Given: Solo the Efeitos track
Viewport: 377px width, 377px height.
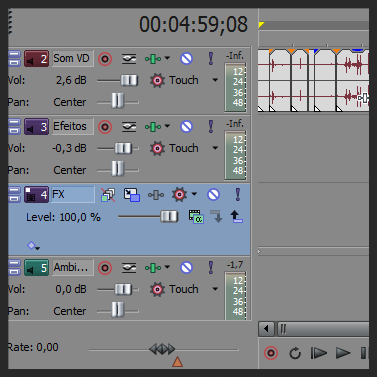Looking at the screenshot, I should (x=211, y=127).
